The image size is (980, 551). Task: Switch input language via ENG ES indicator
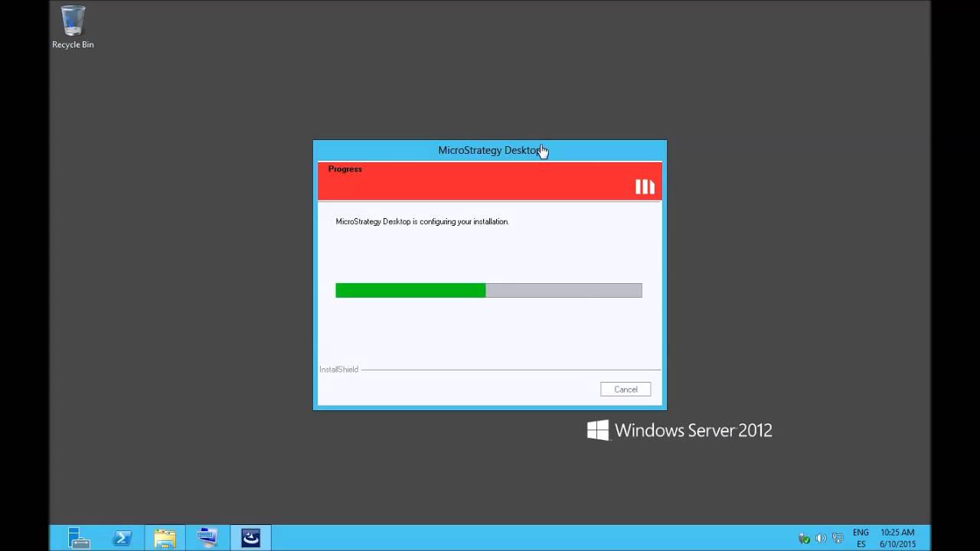(861, 538)
